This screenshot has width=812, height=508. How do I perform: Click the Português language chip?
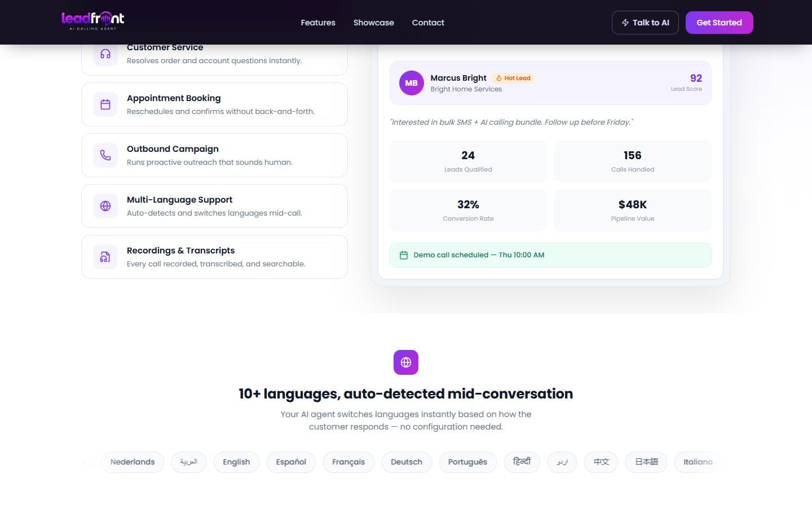point(467,462)
